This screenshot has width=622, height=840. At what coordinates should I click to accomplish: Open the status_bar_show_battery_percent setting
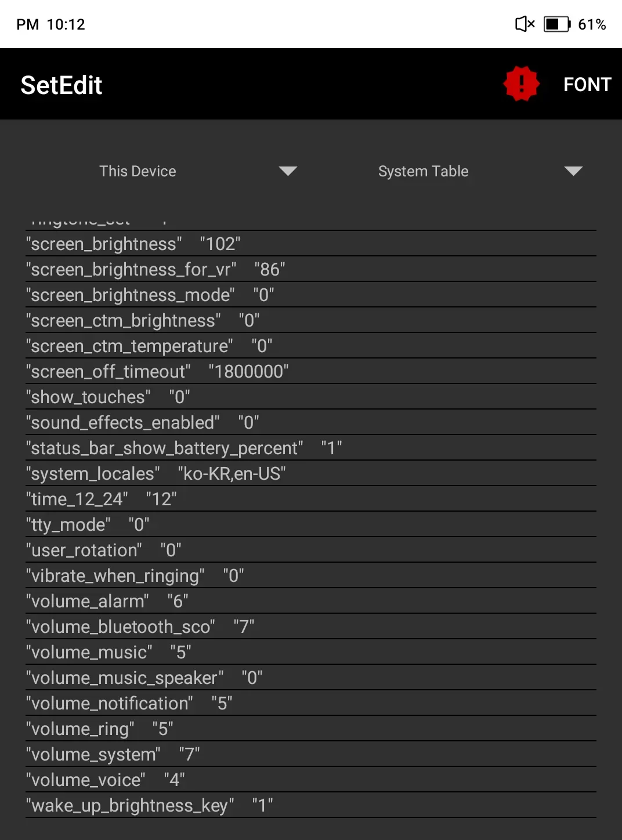coord(311,448)
